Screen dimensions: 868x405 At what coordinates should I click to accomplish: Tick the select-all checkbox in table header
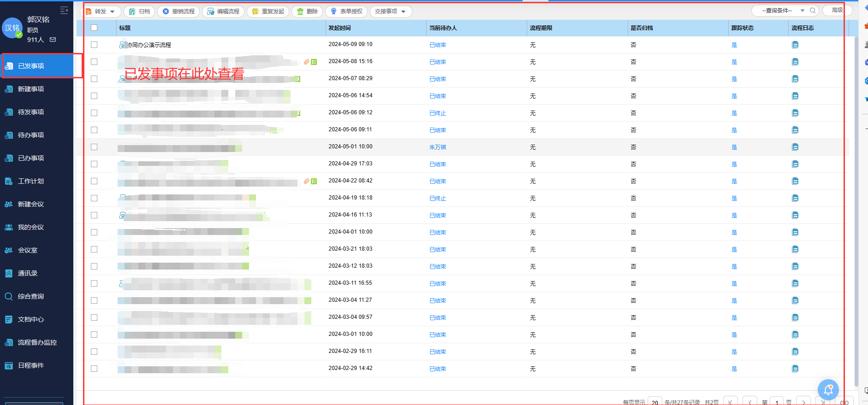pos(94,28)
